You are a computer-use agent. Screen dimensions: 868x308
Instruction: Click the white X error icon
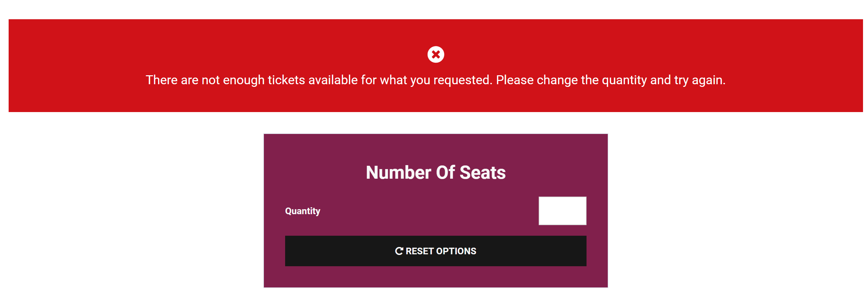(x=436, y=54)
